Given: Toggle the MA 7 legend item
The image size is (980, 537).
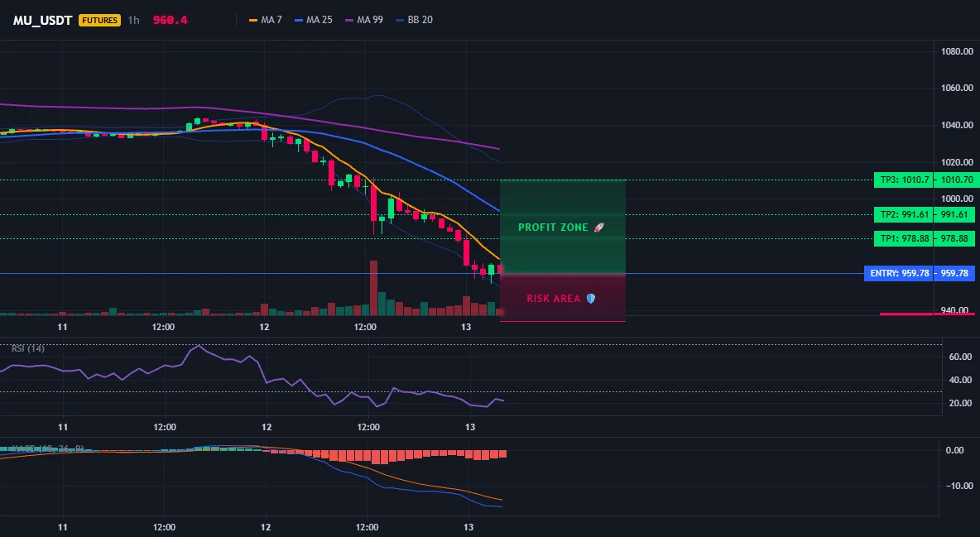Looking at the screenshot, I should coord(266,20).
